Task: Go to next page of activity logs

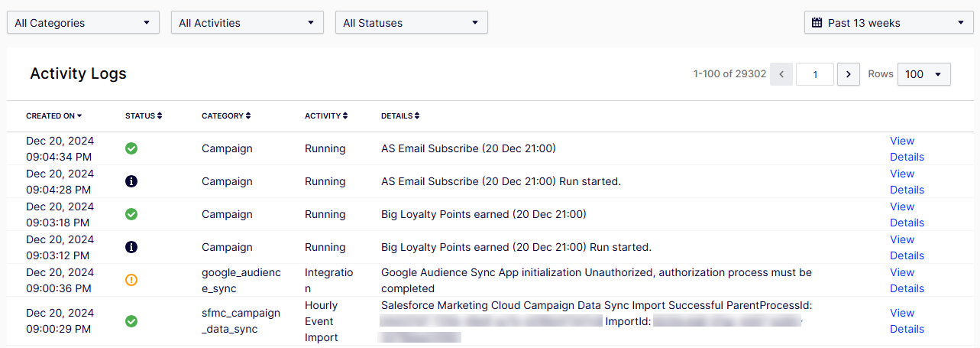Action: [x=849, y=74]
